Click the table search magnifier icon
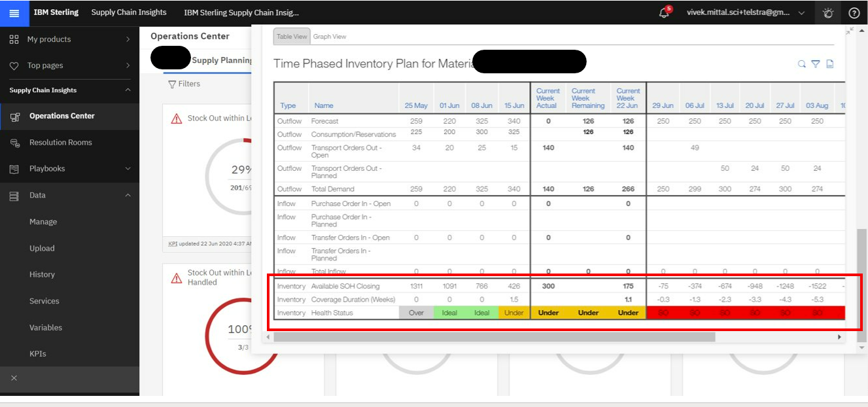The image size is (868, 407). coord(801,64)
